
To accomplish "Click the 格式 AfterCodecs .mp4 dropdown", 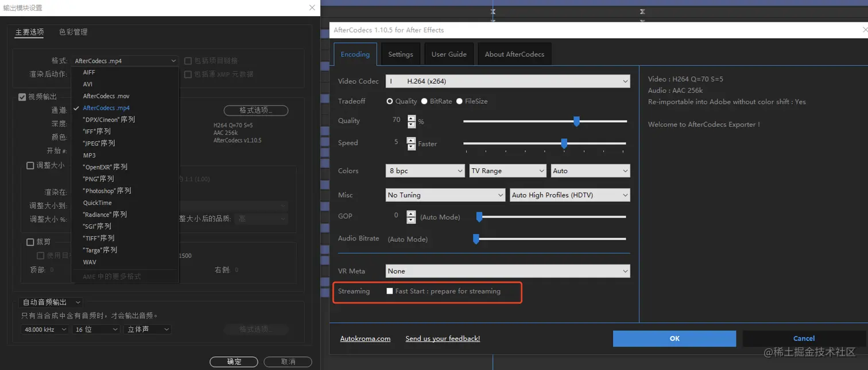I will tap(125, 61).
